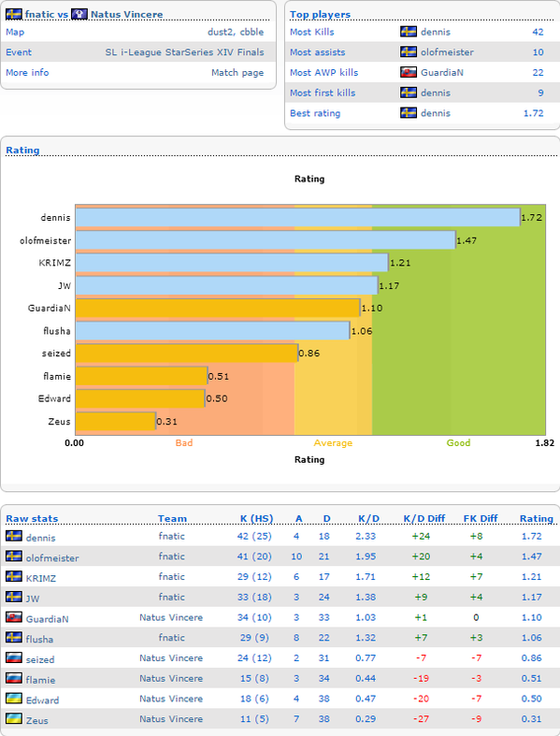Sort raw stats by Rating column
This screenshot has width=560, height=736.
coord(537,519)
